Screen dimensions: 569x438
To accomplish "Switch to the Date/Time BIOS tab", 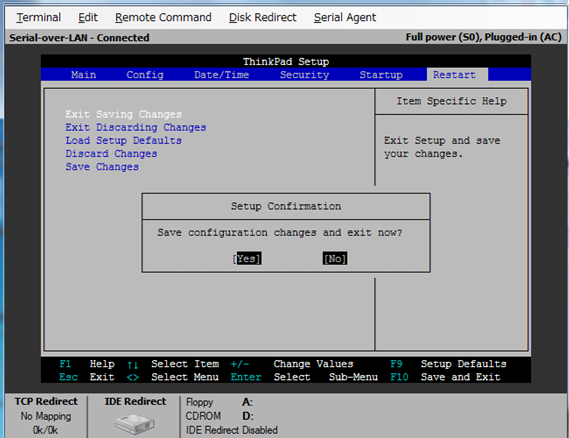I will click(221, 75).
